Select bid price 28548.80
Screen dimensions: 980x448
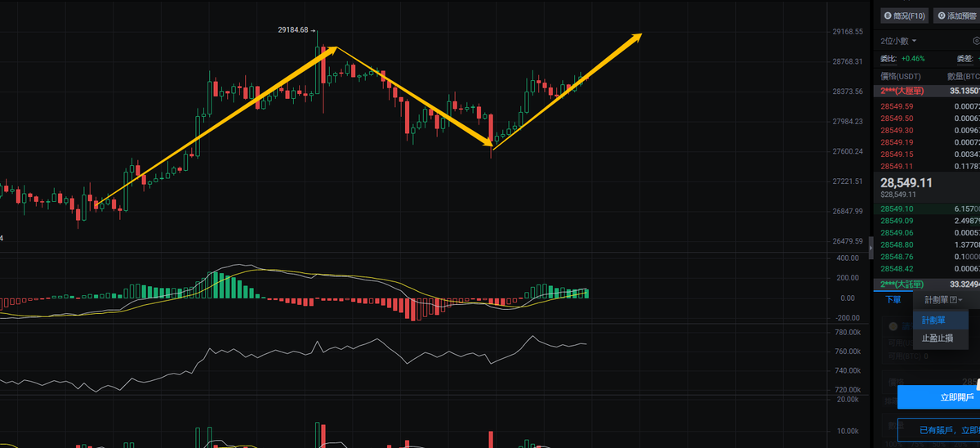click(897, 244)
